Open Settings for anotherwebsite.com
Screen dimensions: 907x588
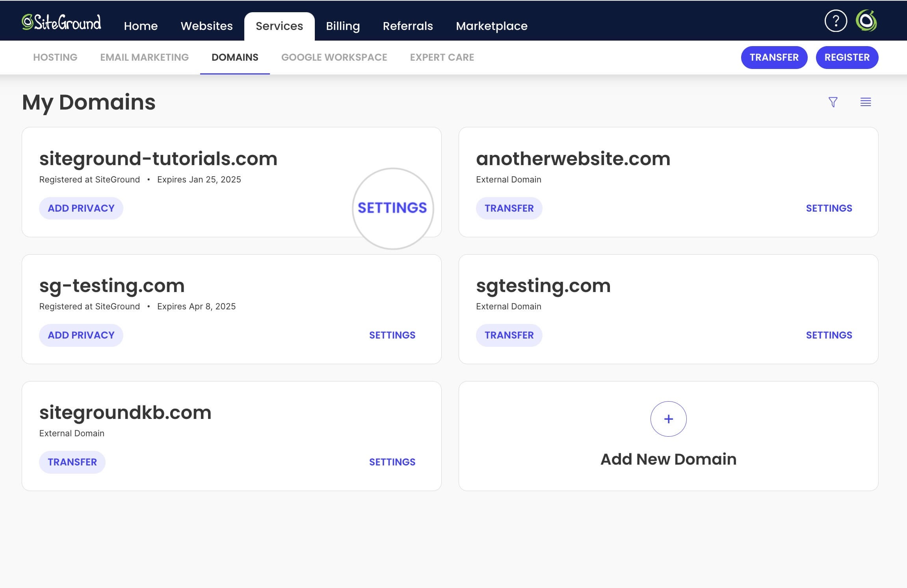(829, 208)
